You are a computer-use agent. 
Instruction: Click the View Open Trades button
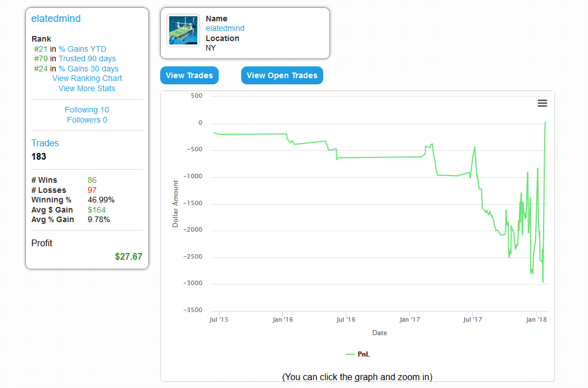[282, 75]
